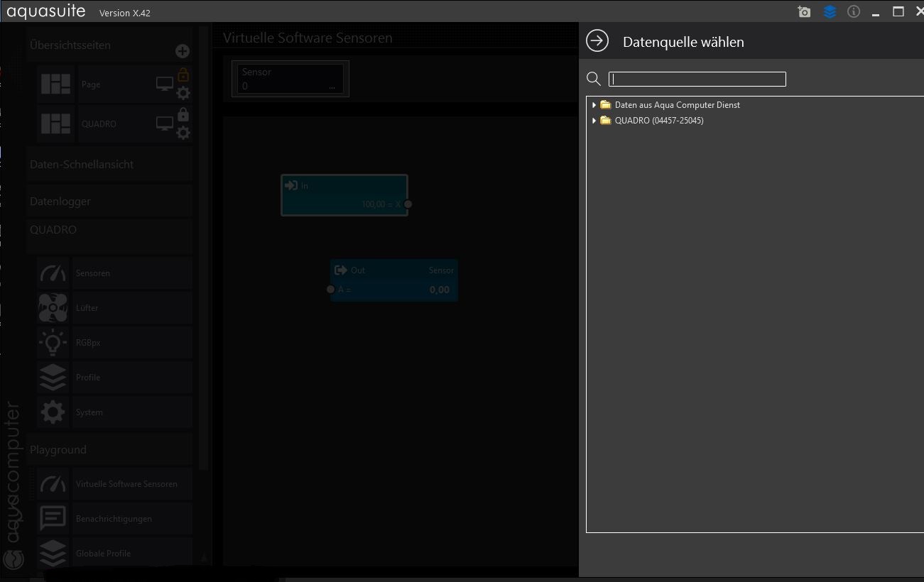924x582 pixels.
Task: Toggle the lock on the QUADRO overview row
Action: point(183,114)
